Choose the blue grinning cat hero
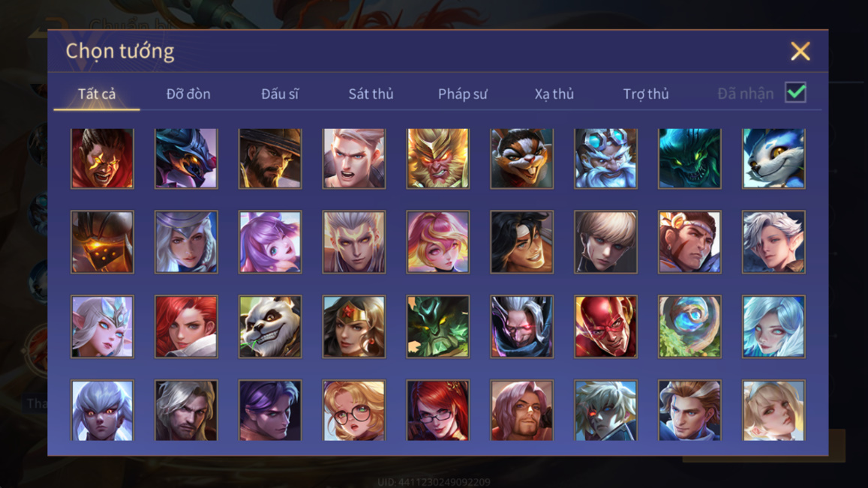Viewport: 868px width, 488px height. tap(773, 159)
